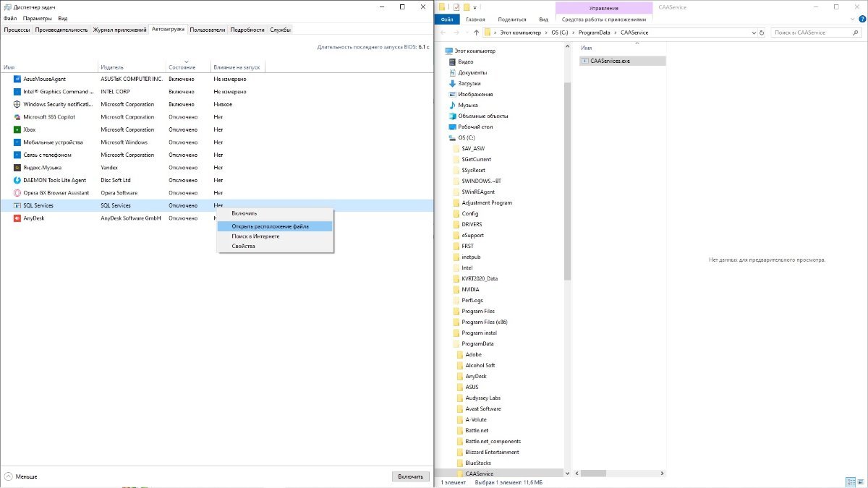The height and width of the screenshot is (488, 868).
Task: Switch to details view layout icon
Action: point(849,482)
